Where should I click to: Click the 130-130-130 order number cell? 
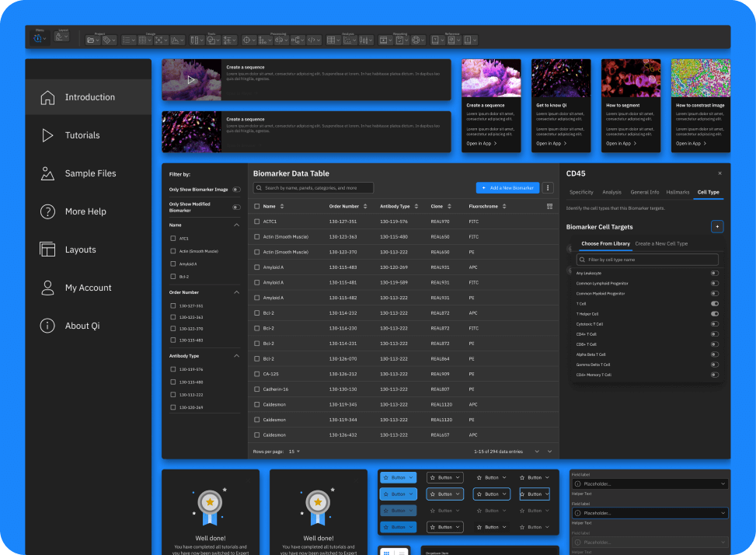coord(343,389)
